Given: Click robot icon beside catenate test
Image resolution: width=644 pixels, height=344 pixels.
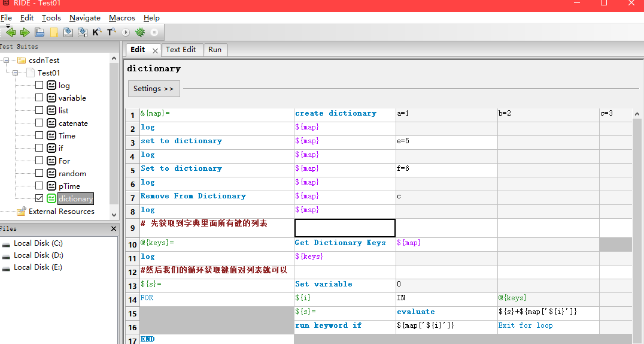Looking at the screenshot, I should 51,123.
